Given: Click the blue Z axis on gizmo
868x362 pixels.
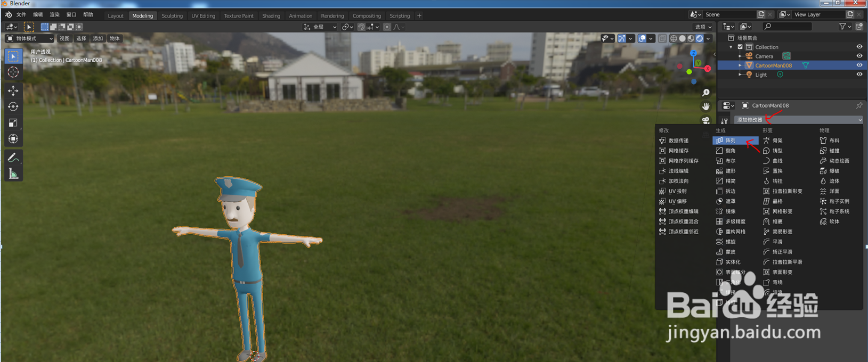Looking at the screenshot, I should [x=693, y=54].
